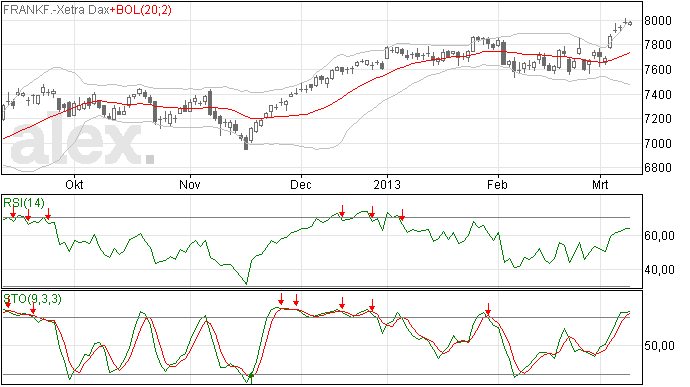The image size is (690, 387).
Task: Click the 50,00 stochastic axis value
Action: pos(659,346)
